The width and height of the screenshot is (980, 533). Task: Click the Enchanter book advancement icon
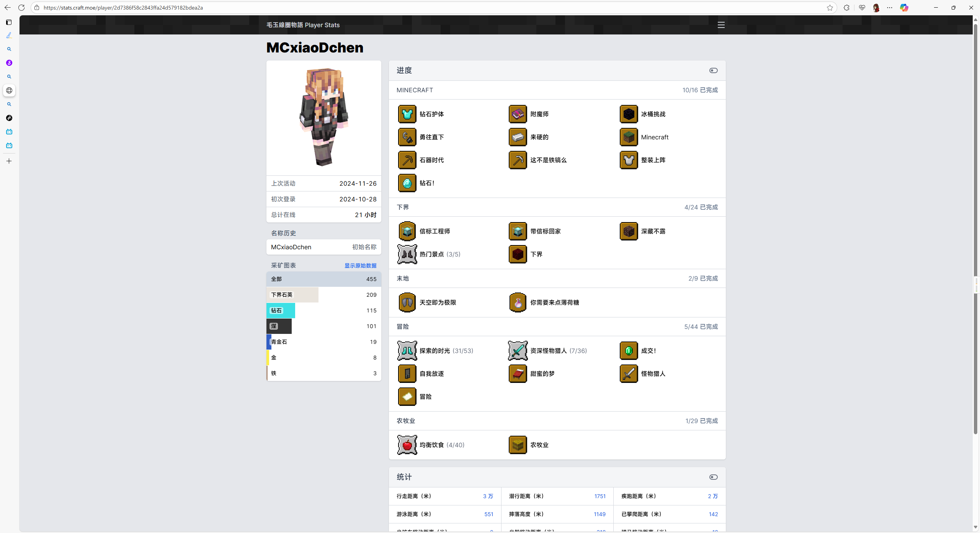pyautogui.click(x=518, y=114)
